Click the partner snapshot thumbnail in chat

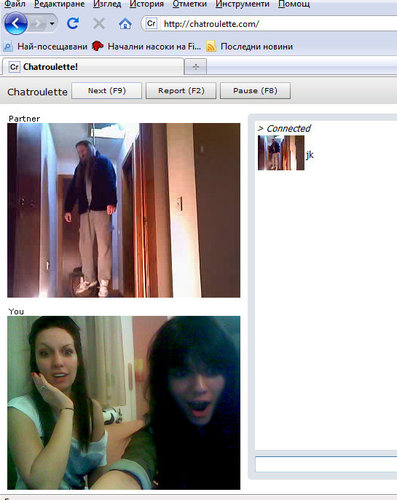click(281, 153)
